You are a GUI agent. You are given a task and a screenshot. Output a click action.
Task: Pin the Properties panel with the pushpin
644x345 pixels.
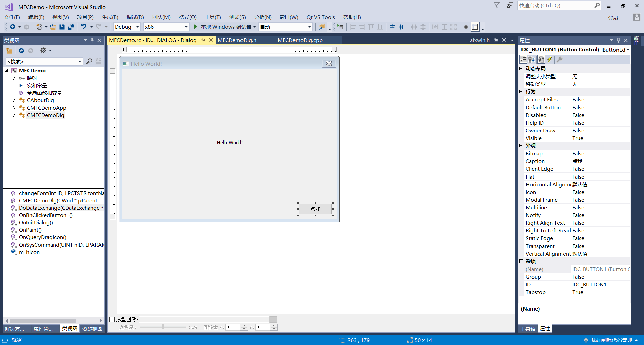tap(618, 40)
